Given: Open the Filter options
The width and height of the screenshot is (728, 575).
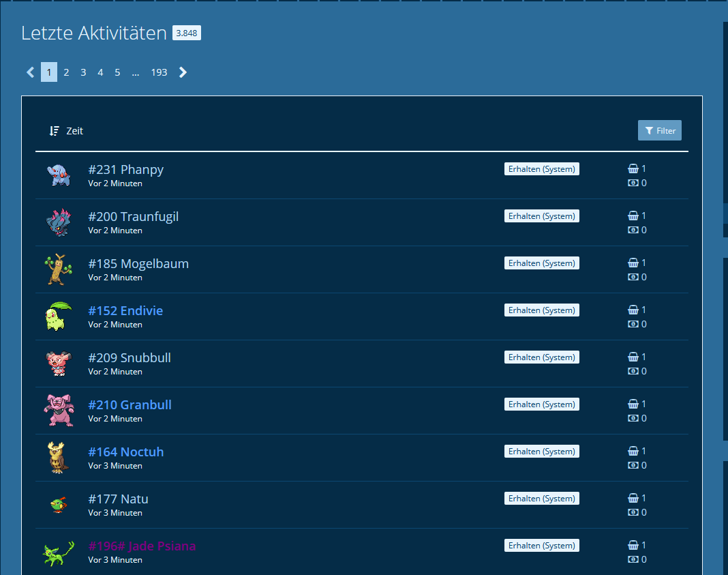Looking at the screenshot, I should (x=659, y=131).
